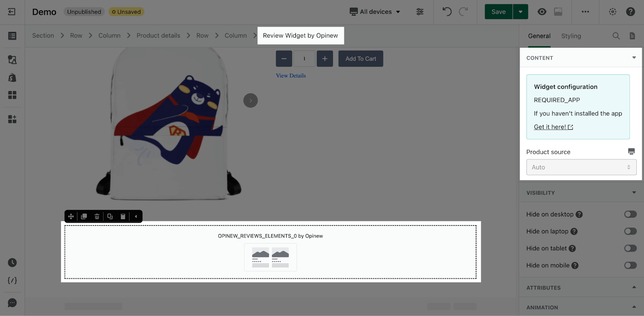The image size is (644, 316).
Task: Decrease quantity with the minus button
Action: pos(284,59)
